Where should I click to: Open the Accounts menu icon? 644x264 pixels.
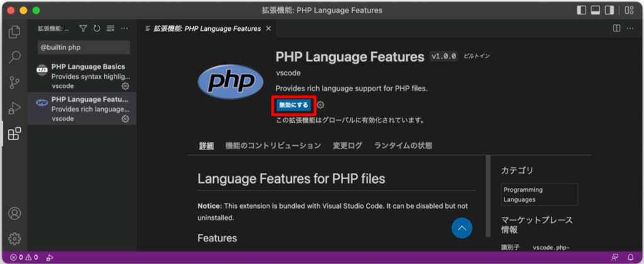pyautogui.click(x=14, y=214)
